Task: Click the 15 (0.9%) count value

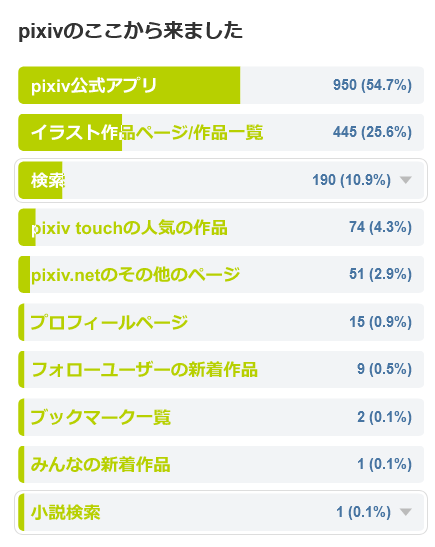Action: click(381, 322)
